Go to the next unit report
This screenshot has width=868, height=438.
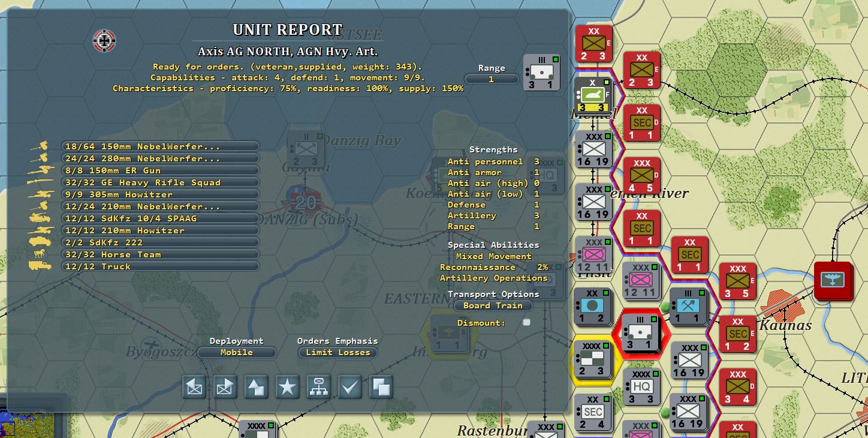(x=225, y=387)
